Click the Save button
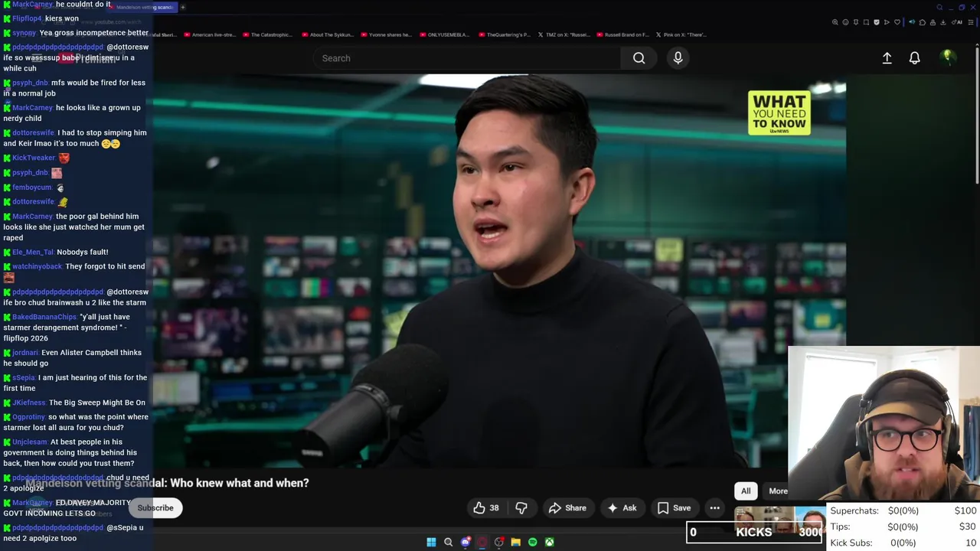Screen dimensions: 980x551 (675, 507)
